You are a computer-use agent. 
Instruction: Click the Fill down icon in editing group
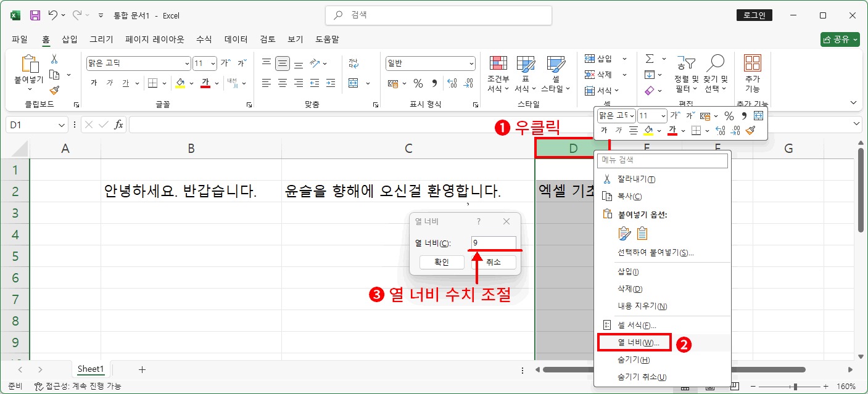(x=650, y=75)
